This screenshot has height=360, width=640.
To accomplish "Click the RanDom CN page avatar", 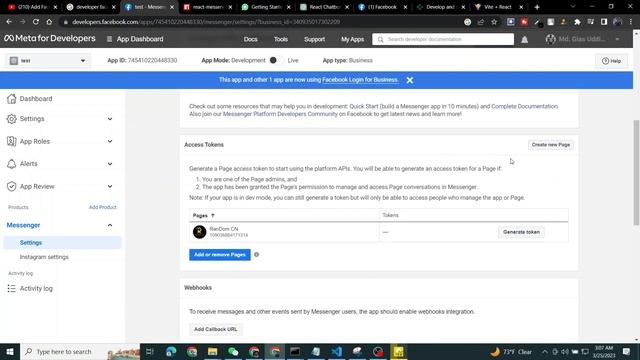I will [200, 232].
